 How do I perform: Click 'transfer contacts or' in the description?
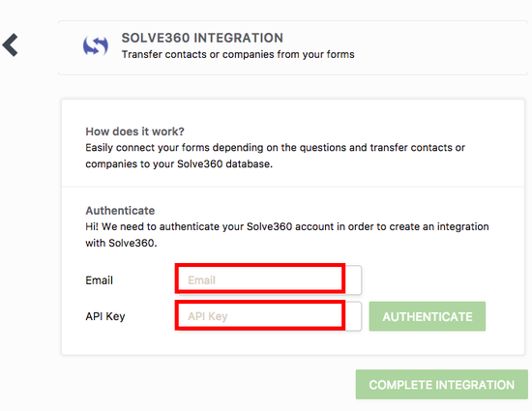coord(417,148)
